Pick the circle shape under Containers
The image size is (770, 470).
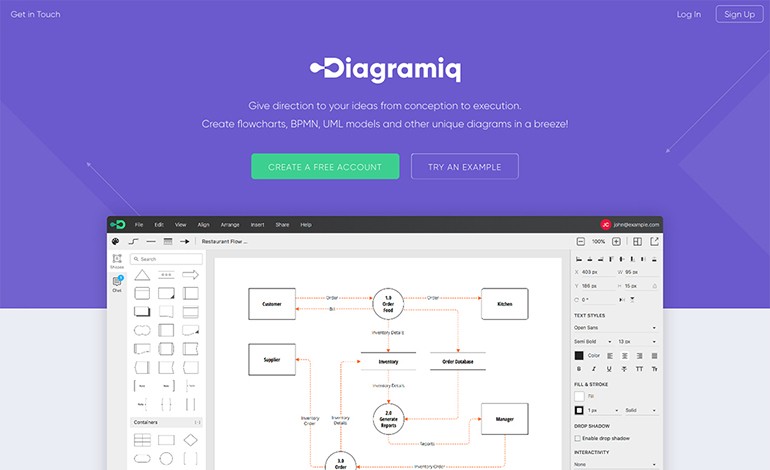[x=166, y=458]
